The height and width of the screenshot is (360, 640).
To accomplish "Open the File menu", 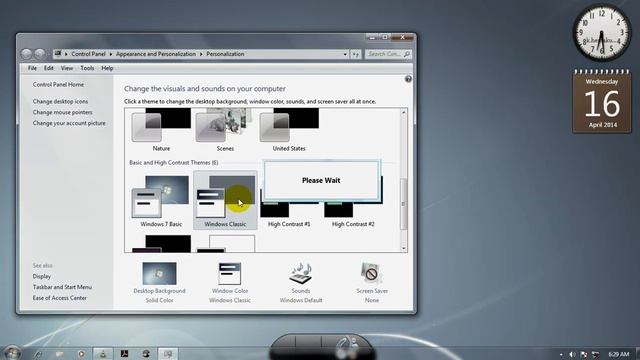I will 32,68.
